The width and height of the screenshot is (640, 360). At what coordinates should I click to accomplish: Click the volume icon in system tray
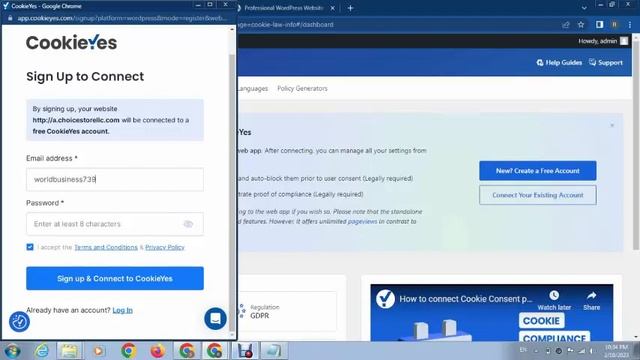591,351
